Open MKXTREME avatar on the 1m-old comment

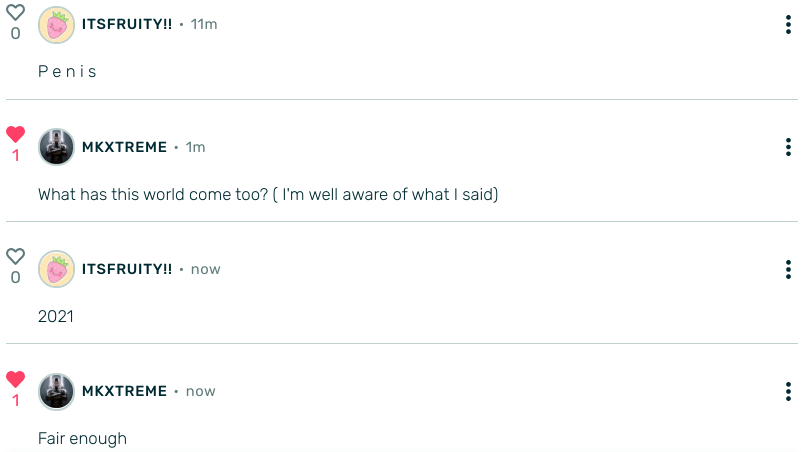tap(56, 147)
